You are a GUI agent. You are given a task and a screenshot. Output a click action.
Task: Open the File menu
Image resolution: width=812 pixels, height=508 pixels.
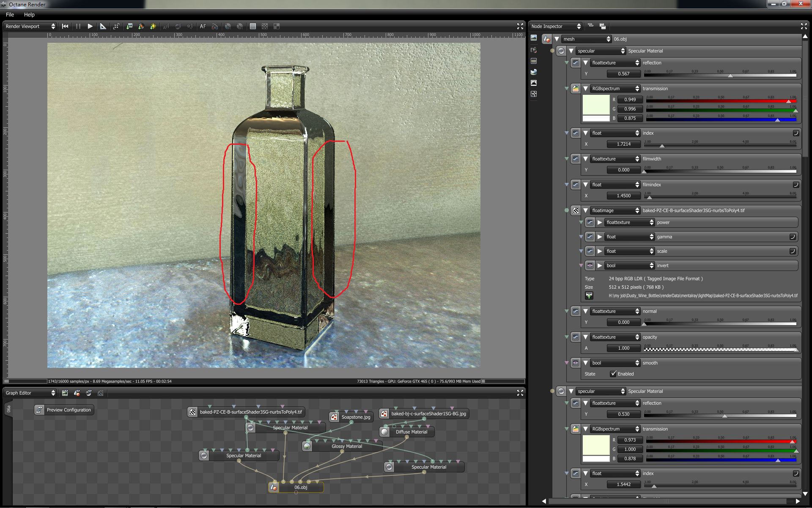click(x=10, y=14)
